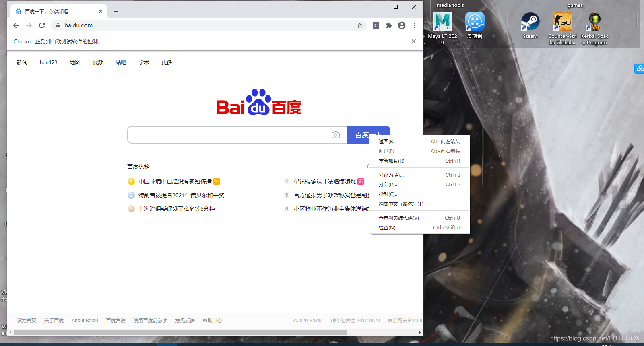Viewport: 644px width, 346px height.
Task: Choose 另存为(A)... from context menu
Action: (419, 175)
